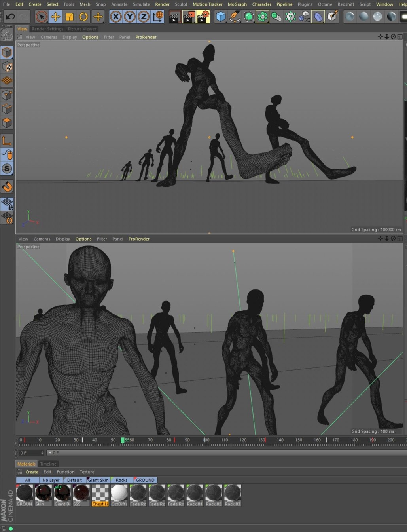Toggle the Y axis lock

pos(130,17)
